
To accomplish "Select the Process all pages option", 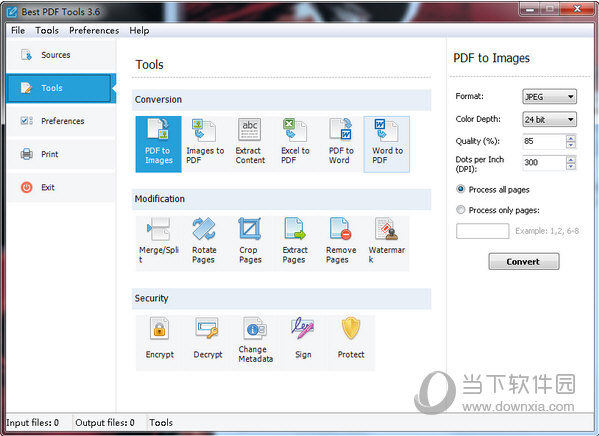I will tap(493, 190).
